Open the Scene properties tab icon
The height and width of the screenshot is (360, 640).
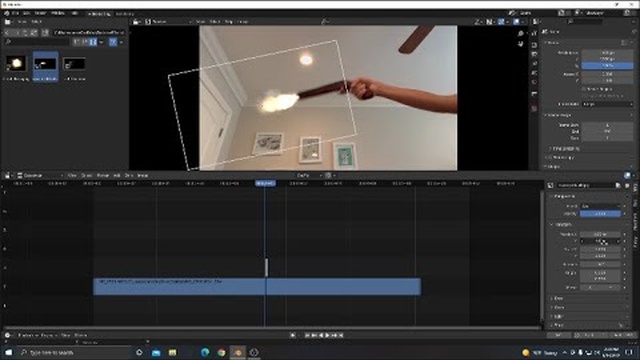coord(534,73)
